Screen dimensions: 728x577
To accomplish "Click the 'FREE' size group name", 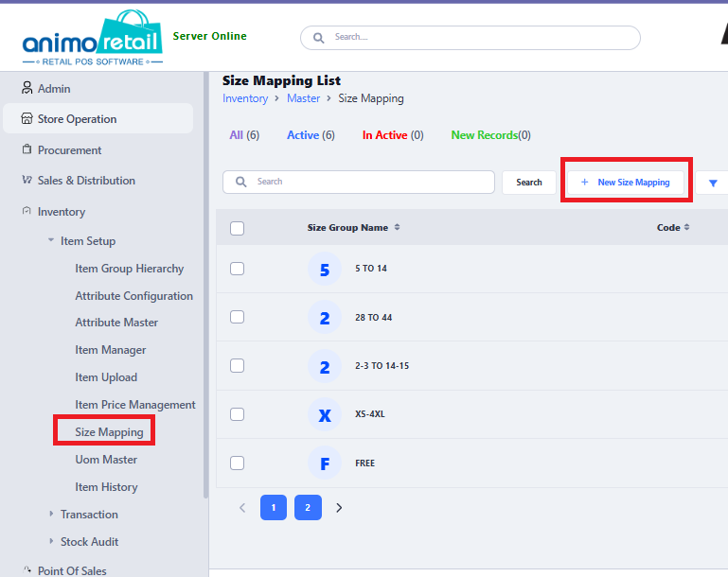I will pyautogui.click(x=364, y=463).
